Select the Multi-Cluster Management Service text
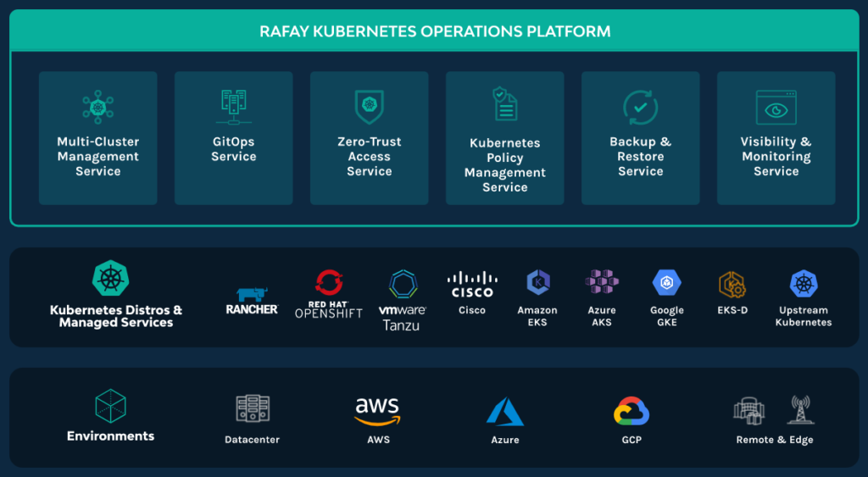Screen dimensions: 868x477 (x=98, y=157)
